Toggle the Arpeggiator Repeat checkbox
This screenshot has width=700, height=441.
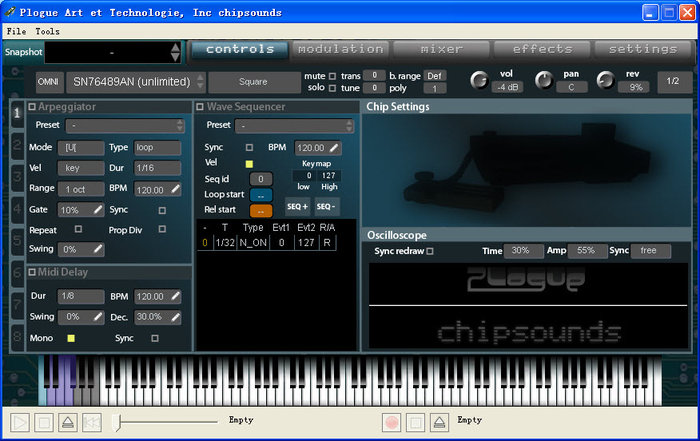pos(78,229)
